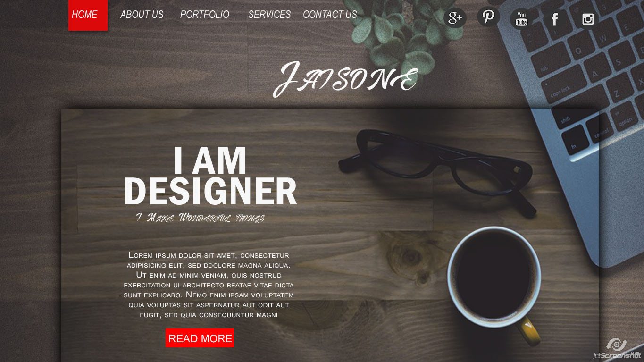Screen dimensions: 644x362
Task: Select the I Make Wonderful Things tagline
Action: point(200,218)
